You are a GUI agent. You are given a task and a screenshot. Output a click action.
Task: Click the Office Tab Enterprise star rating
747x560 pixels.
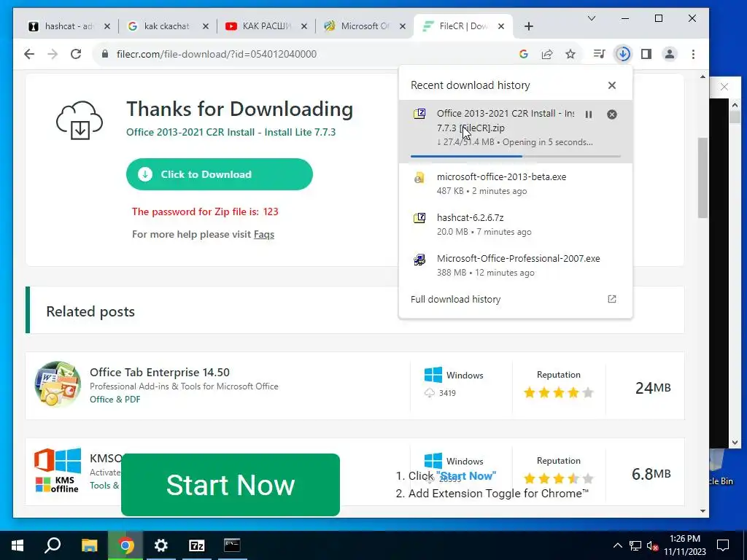point(558,393)
